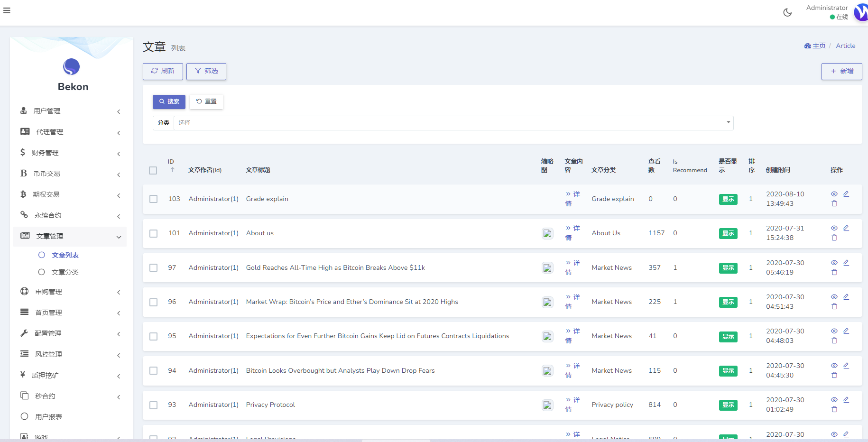Screen dimensions: 868x442
Task: Click trash icon for article 94
Action: [x=834, y=375]
